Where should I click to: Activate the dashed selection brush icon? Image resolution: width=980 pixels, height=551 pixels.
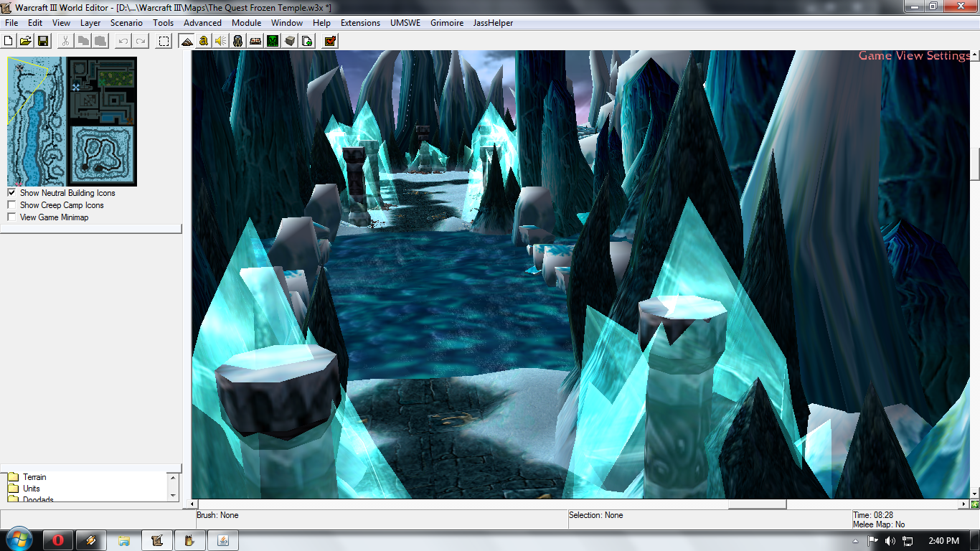pos(164,41)
